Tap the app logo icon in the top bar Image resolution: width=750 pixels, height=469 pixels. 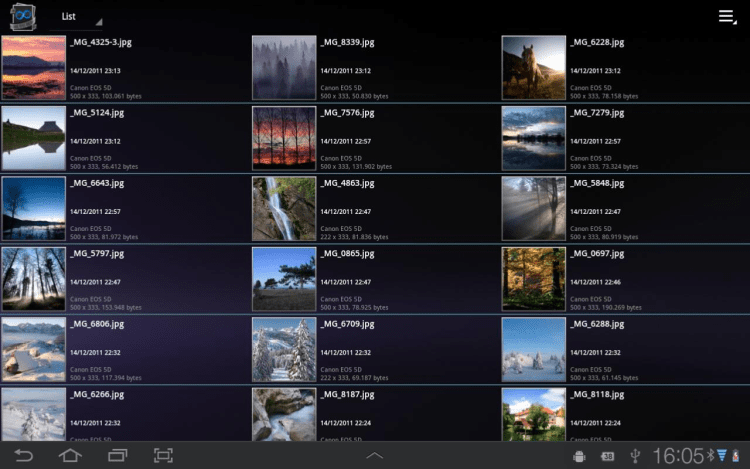click(23, 17)
